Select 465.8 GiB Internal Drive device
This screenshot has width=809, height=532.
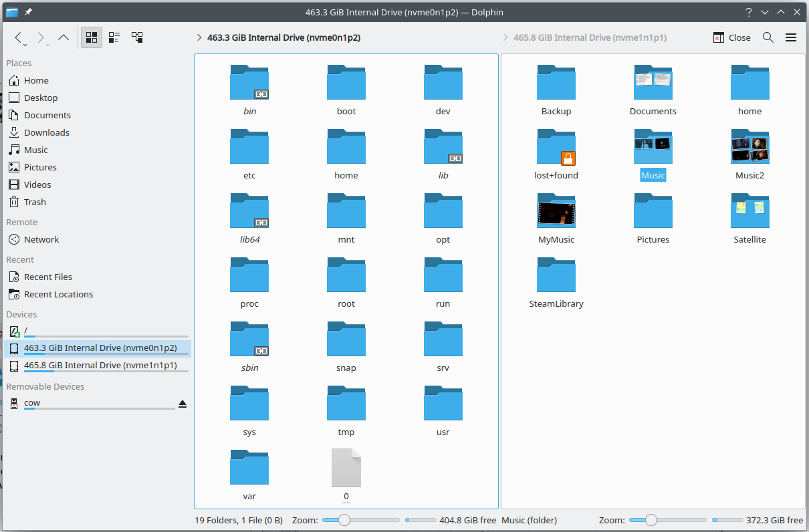click(100, 365)
